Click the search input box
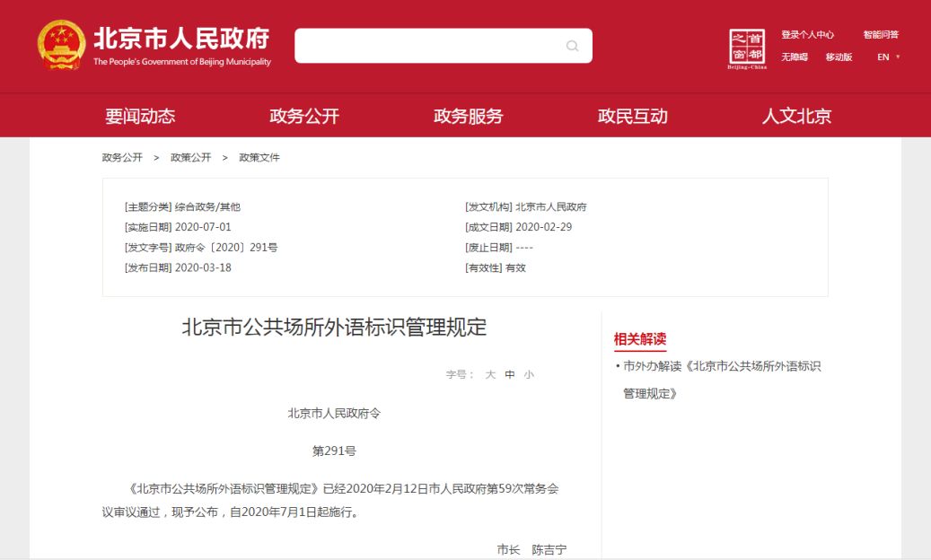This screenshot has width=931, height=560. point(429,46)
